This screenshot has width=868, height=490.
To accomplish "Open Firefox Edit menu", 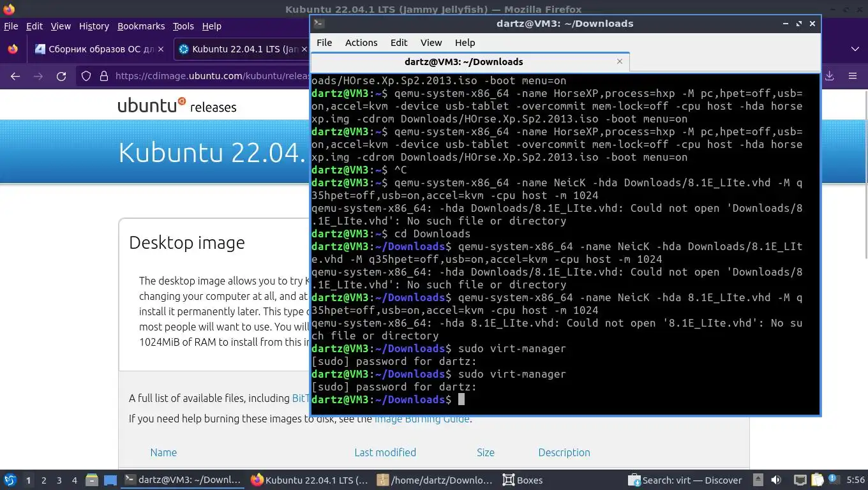I will pyautogui.click(x=34, y=26).
